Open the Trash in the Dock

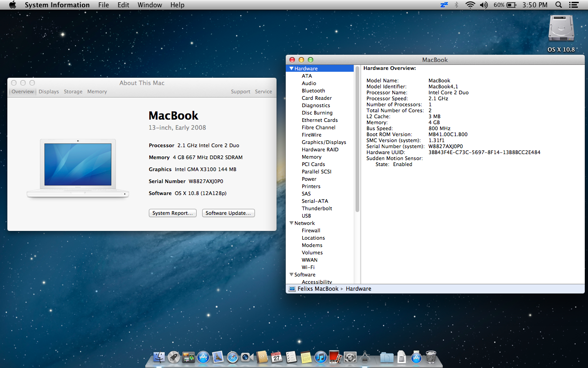[x=431, y=357]
